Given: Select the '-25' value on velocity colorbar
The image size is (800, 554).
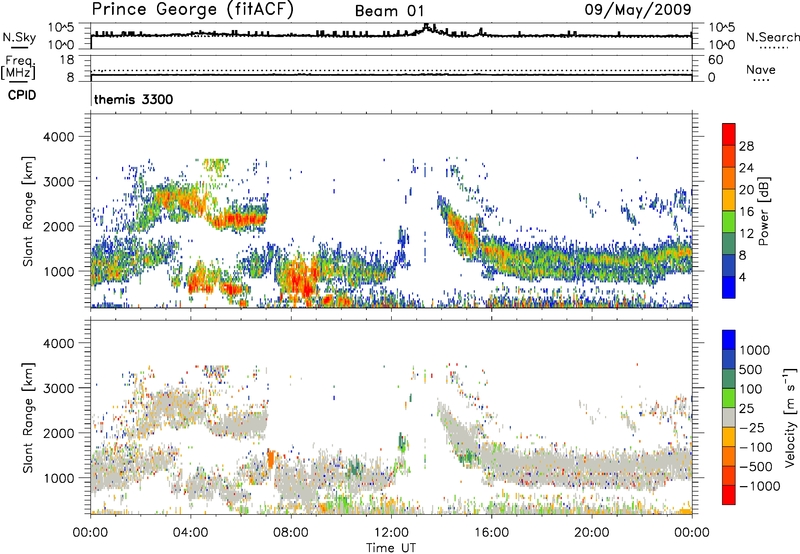Looking at the screenshot, I should [x=752, y=428].
